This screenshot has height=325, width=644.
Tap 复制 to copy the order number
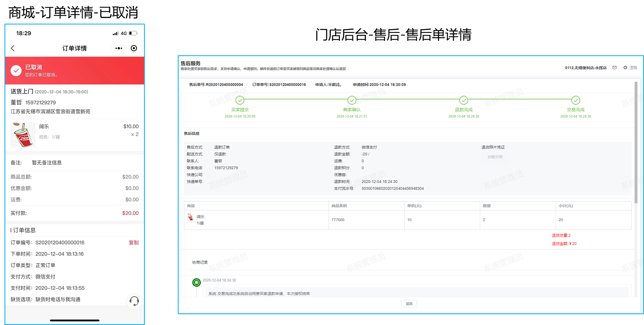click(134, 243)
